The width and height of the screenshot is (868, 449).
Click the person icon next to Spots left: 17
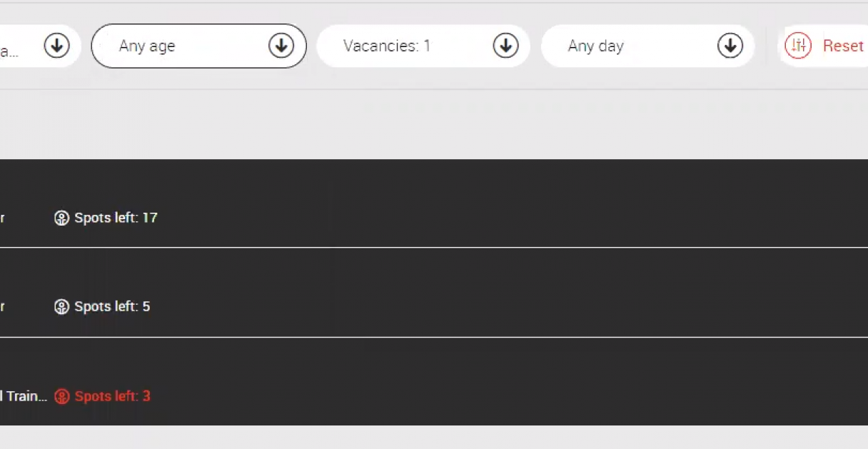coord(62,218)
